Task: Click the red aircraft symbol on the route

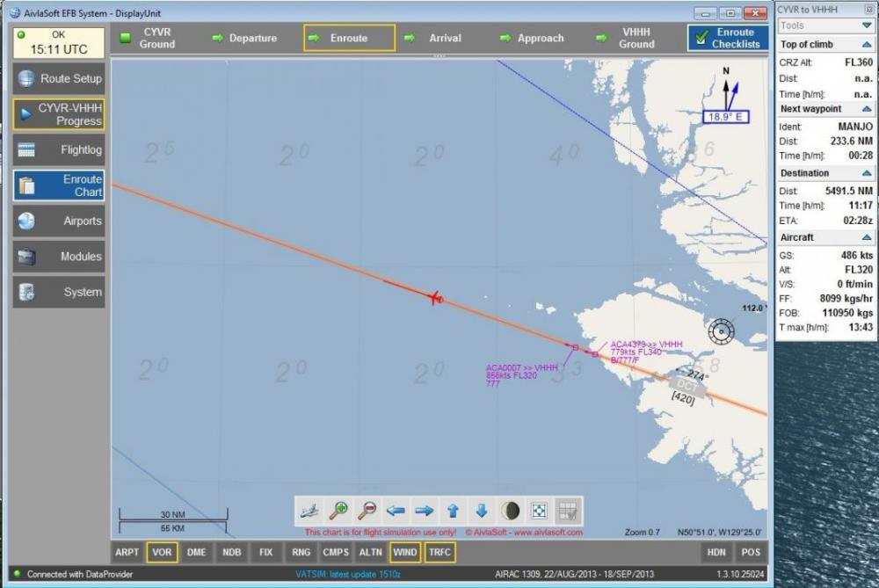Action: pyautogui.click(x=435, y=298)
